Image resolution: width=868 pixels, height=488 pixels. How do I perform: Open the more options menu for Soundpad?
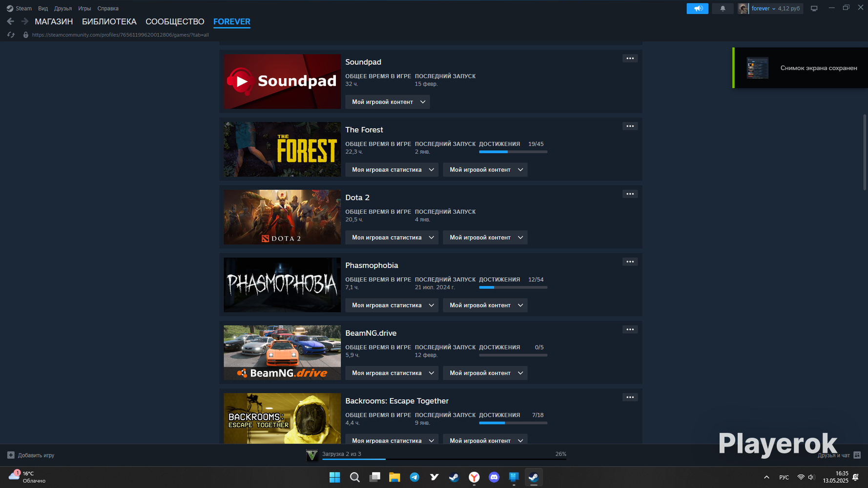[x=630, y=59]
